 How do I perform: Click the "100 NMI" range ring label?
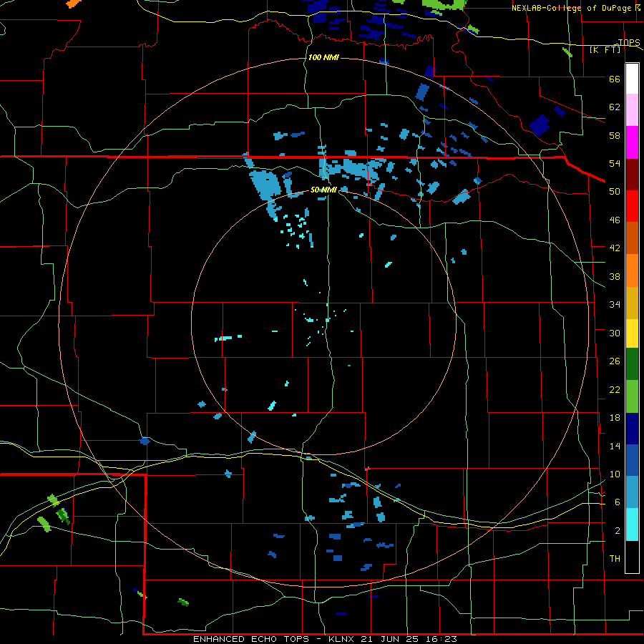pyautogui.click(x=323, y=57)
